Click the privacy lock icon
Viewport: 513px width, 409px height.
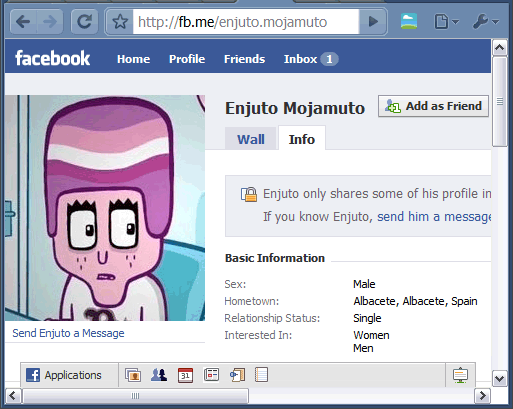249,194
